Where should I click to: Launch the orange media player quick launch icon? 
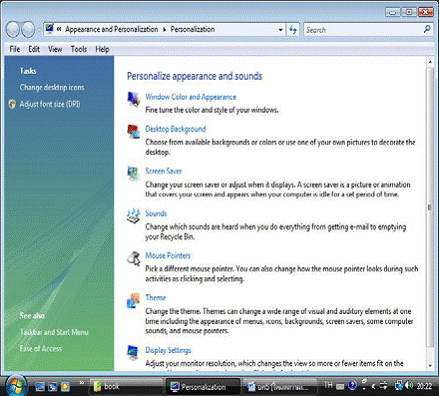(65, 386)
